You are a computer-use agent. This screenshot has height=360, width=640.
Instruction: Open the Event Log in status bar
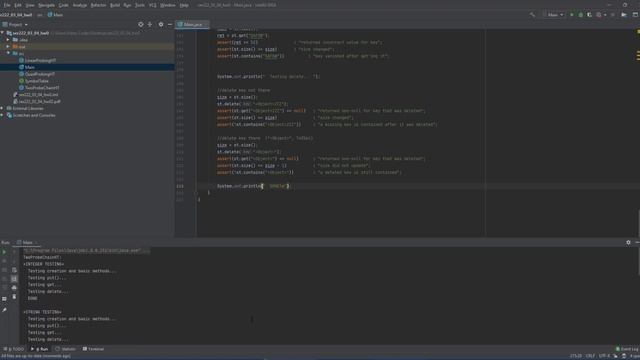coord(627,349)
